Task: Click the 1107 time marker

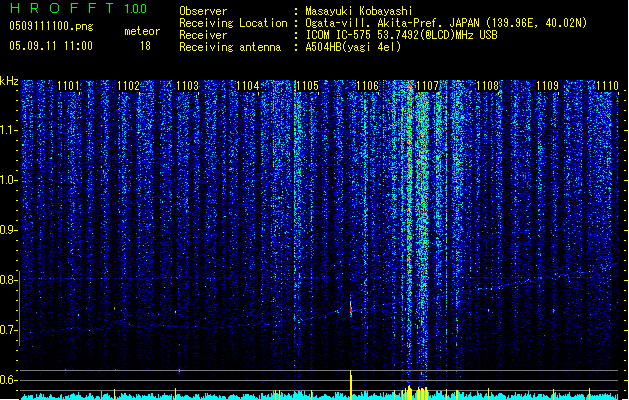Action: click(428, 86)
